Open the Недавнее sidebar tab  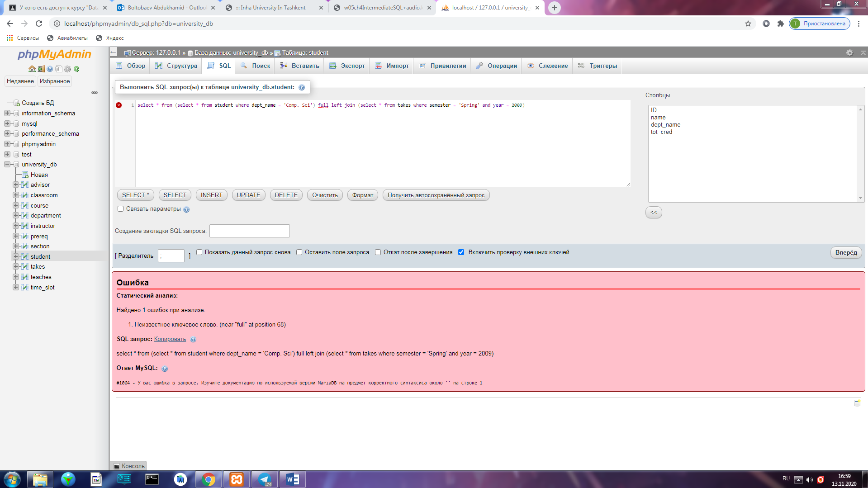pos(20,81)
